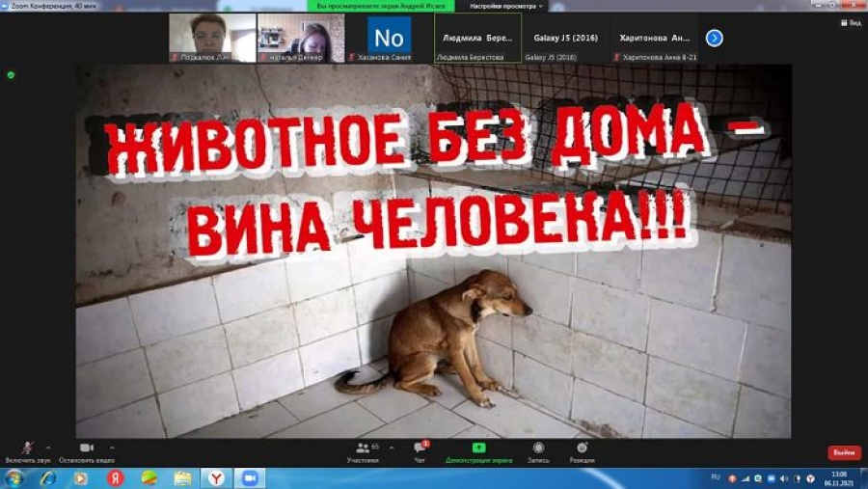This screenshot has width=868, height=489.
Task: Unmute microphone with Включить звук
Action: coord(28,452)
